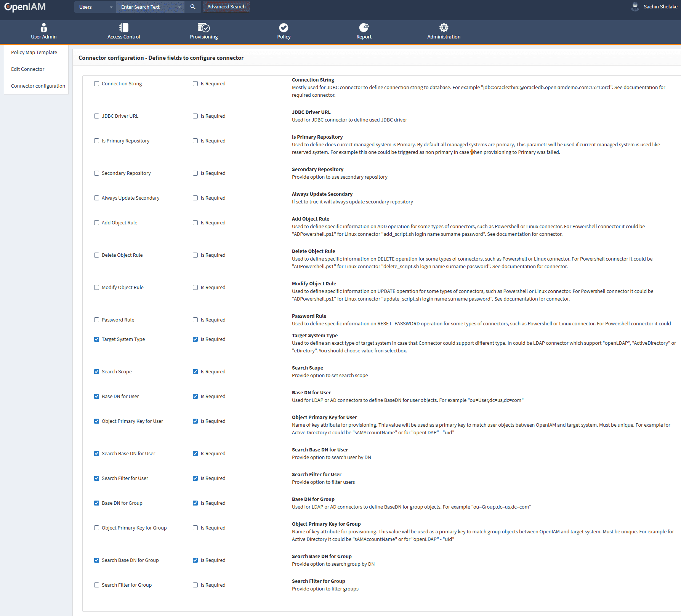Click the Advanced Search button
681x616 pixels.
point(226,7)
